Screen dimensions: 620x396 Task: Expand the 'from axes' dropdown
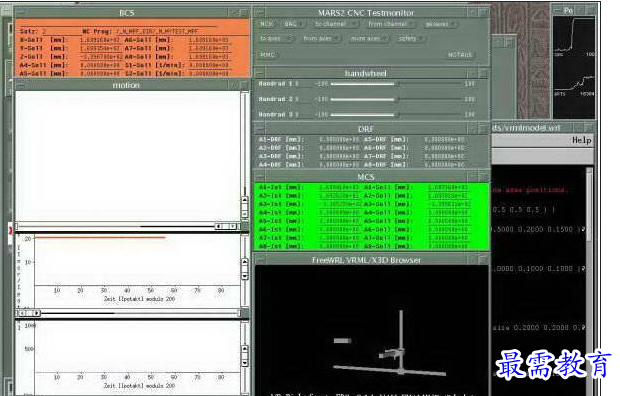[x=321, y=39]
